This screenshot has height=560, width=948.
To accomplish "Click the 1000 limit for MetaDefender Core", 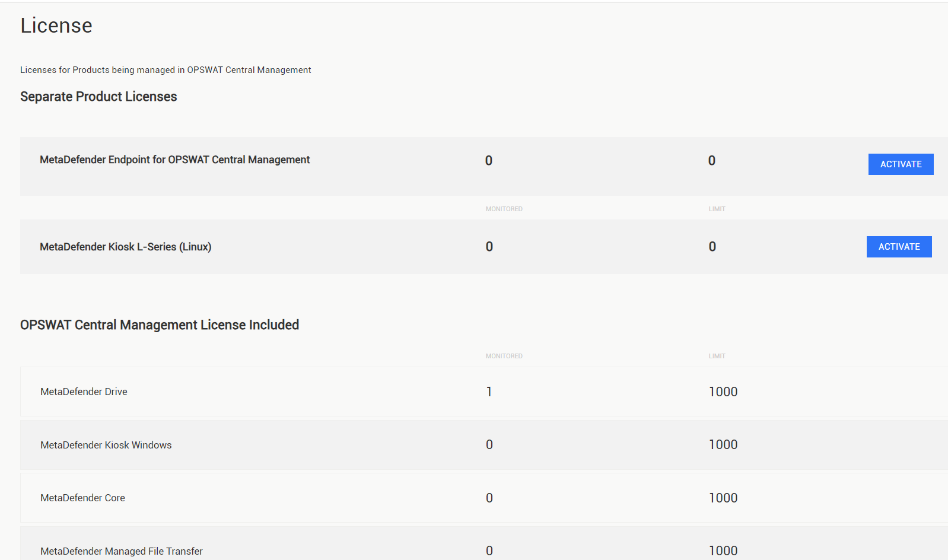I will tap(723, 498).
